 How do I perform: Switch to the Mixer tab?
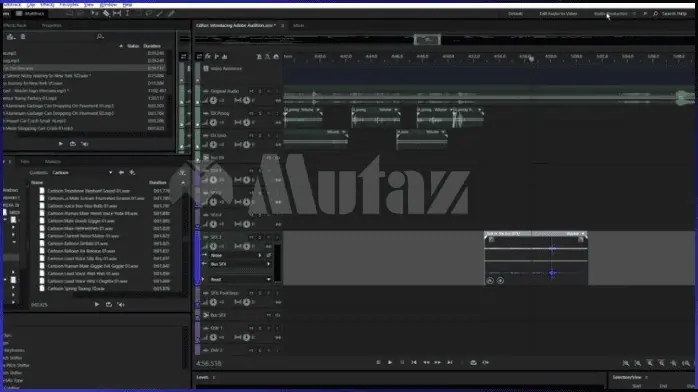pos(298,26)
